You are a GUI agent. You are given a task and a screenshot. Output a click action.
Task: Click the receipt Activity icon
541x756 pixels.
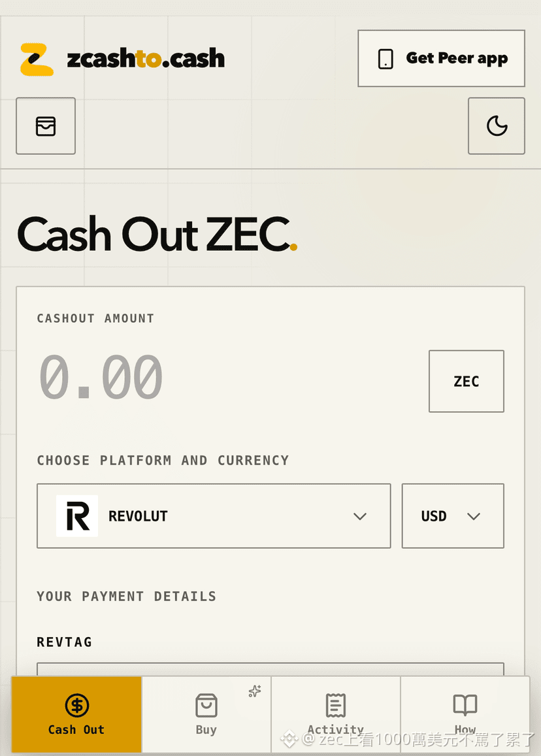336,706
